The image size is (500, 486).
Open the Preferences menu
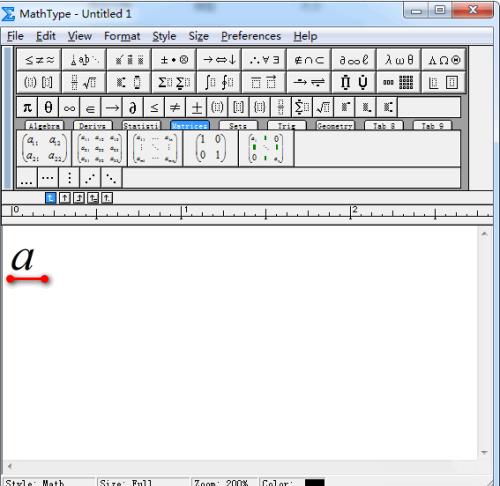251,36
